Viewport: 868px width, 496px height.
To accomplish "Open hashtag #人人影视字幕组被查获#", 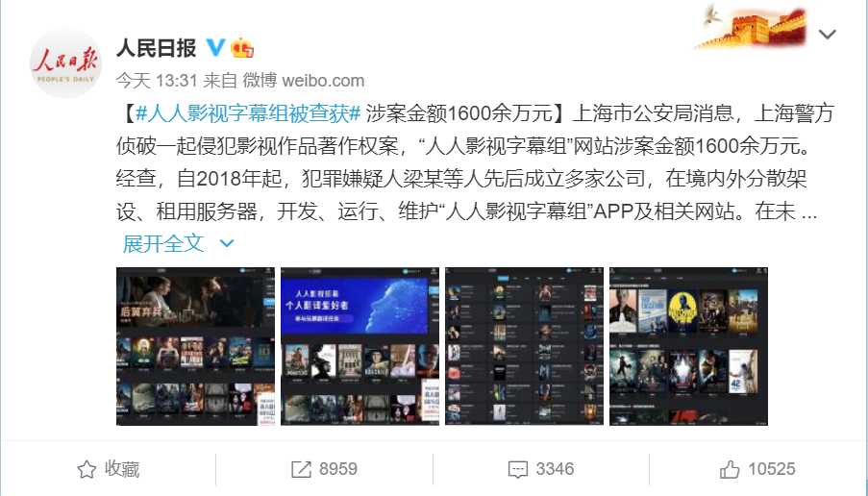I will tap(248, 113).
